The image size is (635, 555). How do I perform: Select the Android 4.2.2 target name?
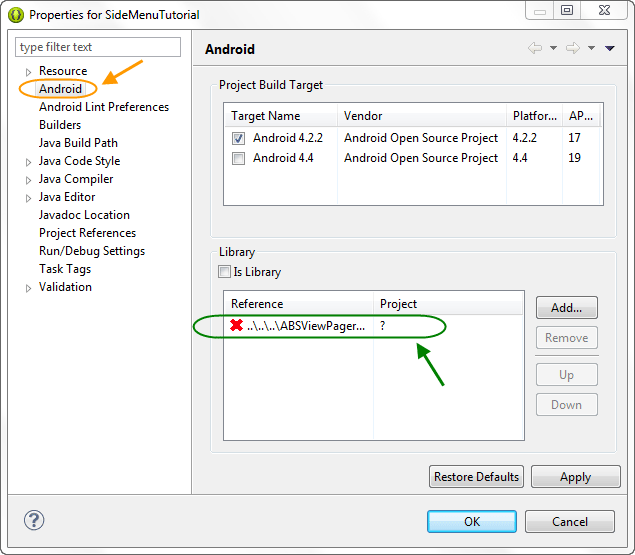pos(288,138)
